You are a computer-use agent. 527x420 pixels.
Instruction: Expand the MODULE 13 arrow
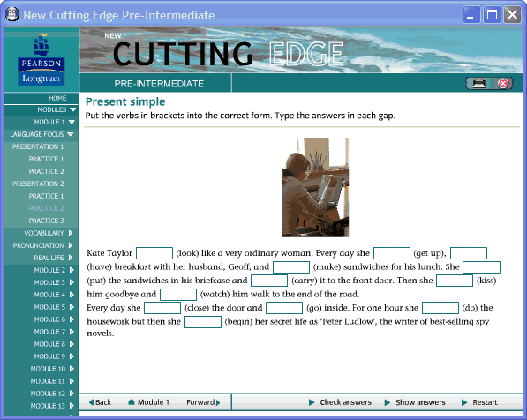click(72, 406)
